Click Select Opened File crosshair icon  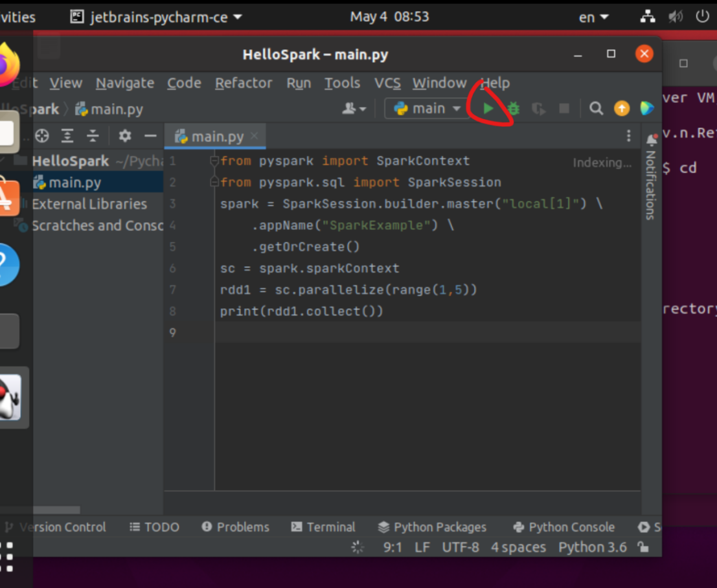pyautogui.click(x=42, y=136)
